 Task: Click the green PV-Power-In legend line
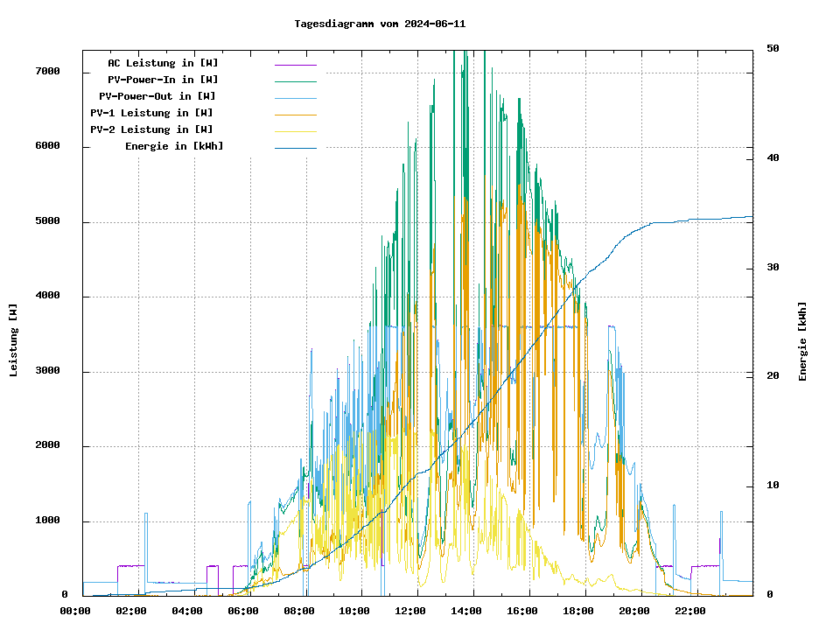pos(295,80)
